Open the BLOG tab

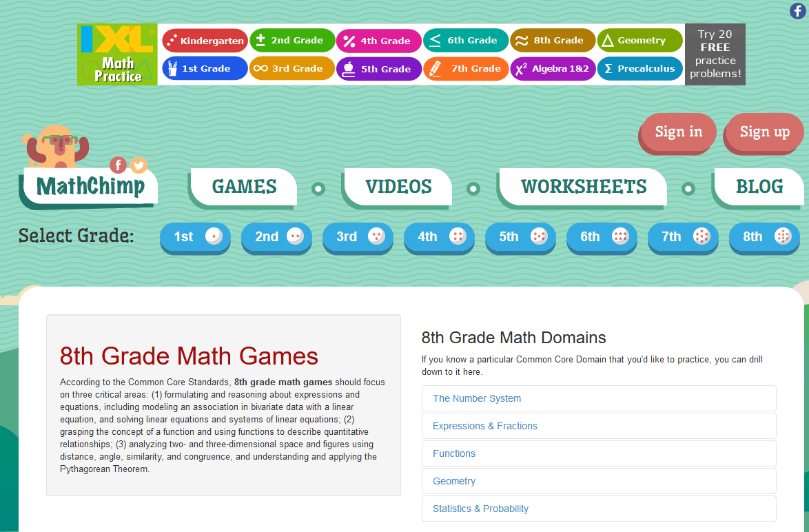(759, 186)
